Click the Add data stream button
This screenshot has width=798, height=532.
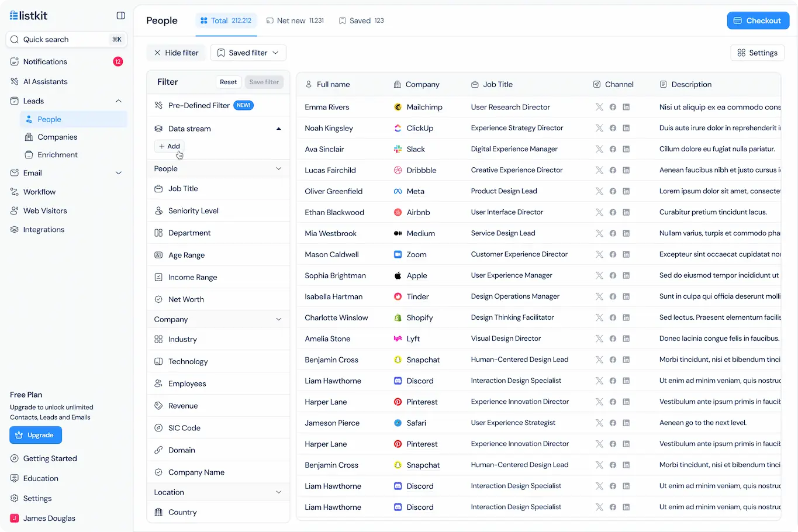tap(170, 146)
